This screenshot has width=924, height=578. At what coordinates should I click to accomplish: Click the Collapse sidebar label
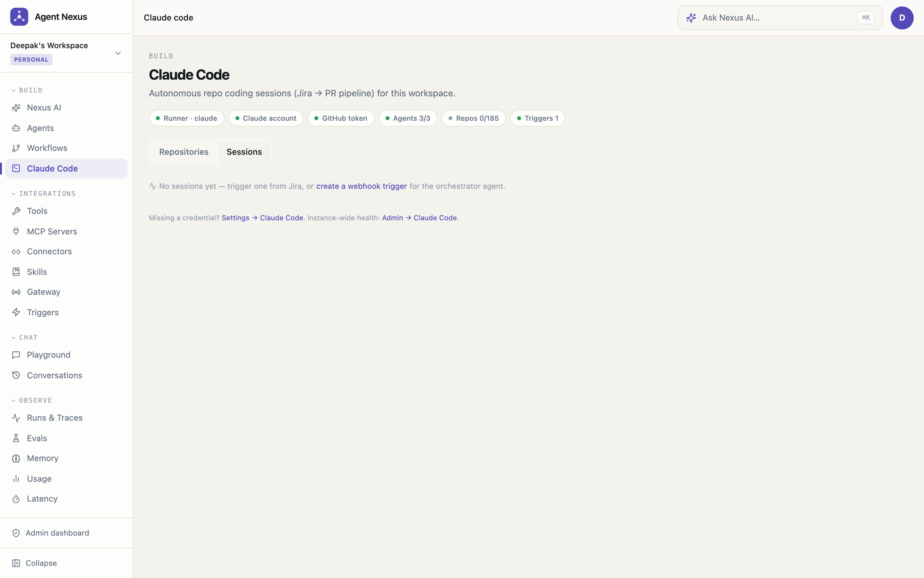point(41,563)
